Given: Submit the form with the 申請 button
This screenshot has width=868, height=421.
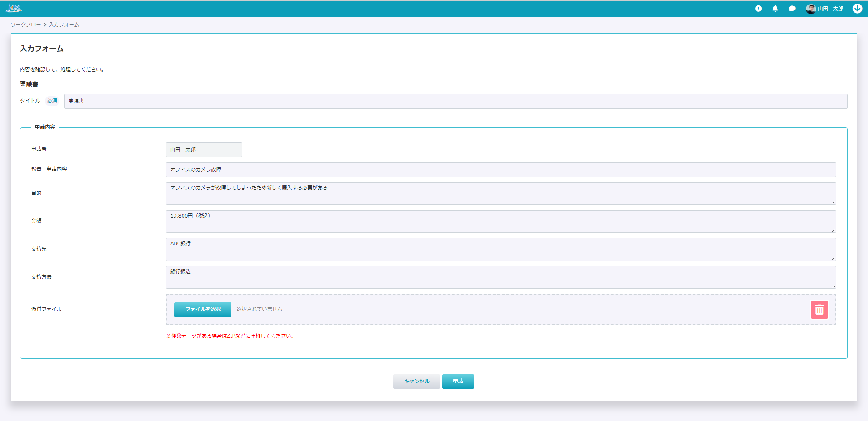Looking at the screenshot, I should pos(458,382).
